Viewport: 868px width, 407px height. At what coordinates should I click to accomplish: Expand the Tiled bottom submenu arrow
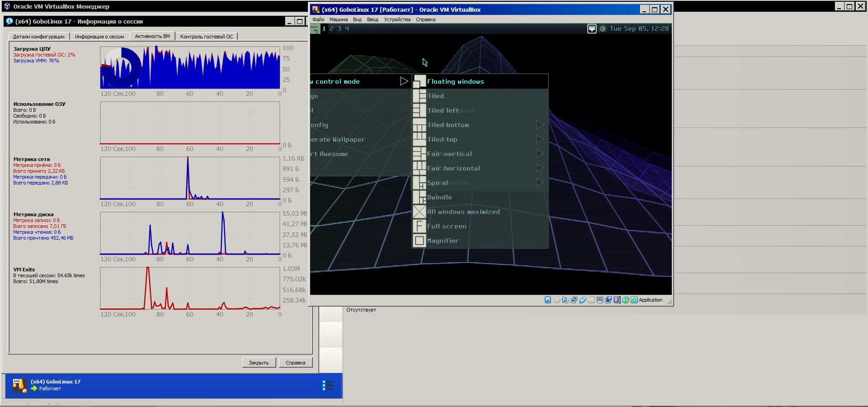[x=539, y=124]
